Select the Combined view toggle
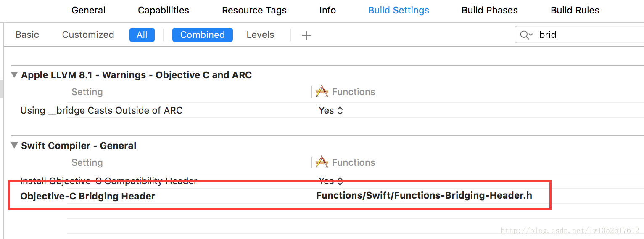Image resolution: width=644 pixels, height=239 pixels. (203, 35)
